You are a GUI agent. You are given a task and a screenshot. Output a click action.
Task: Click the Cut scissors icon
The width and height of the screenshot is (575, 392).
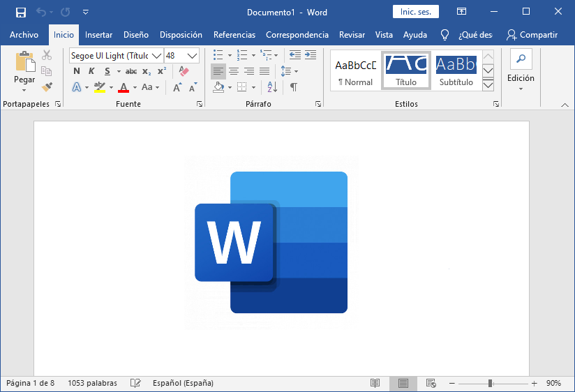pyautogui.click(x=47, y=55)
